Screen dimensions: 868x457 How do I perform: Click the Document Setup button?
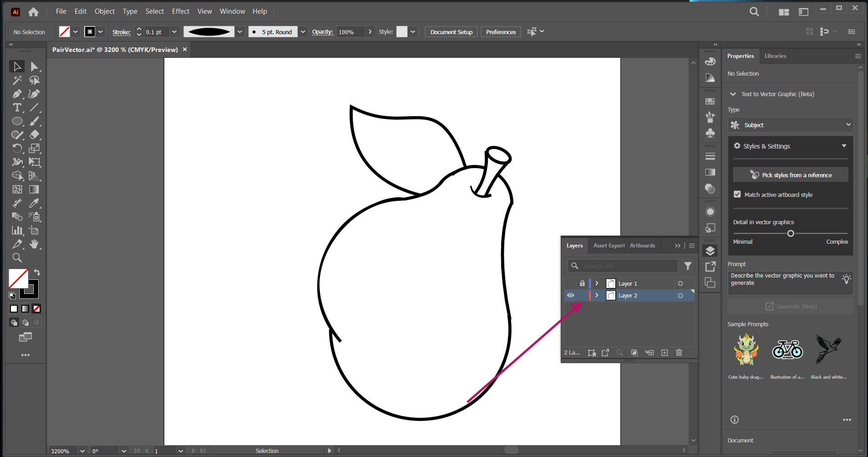click(x=451, y=32)
